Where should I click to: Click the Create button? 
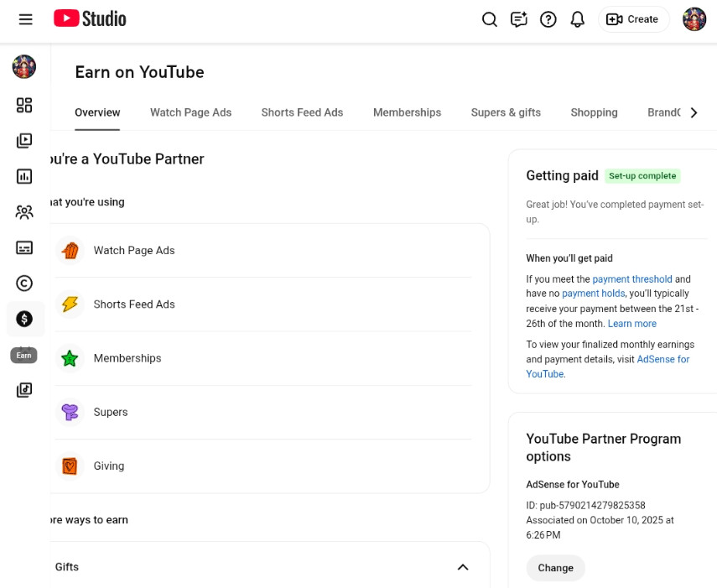(633, 19)
